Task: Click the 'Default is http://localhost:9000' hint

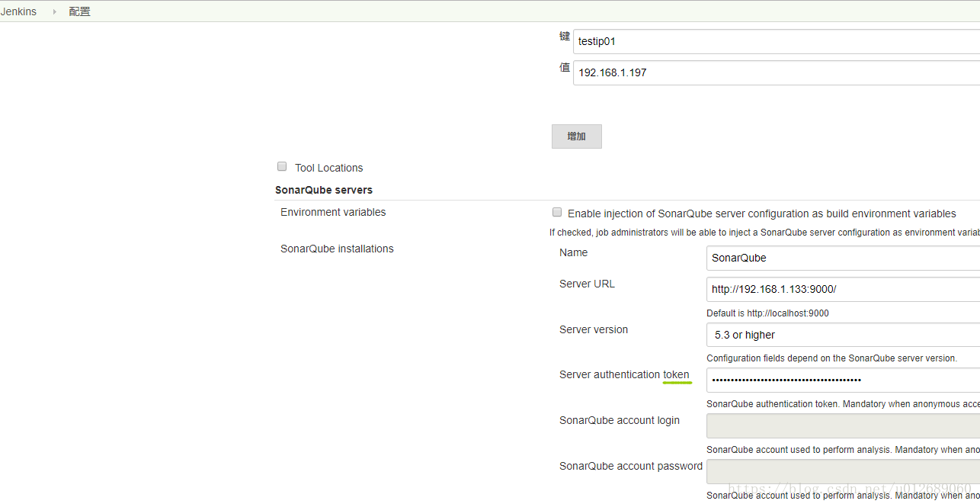Action: 767,313
